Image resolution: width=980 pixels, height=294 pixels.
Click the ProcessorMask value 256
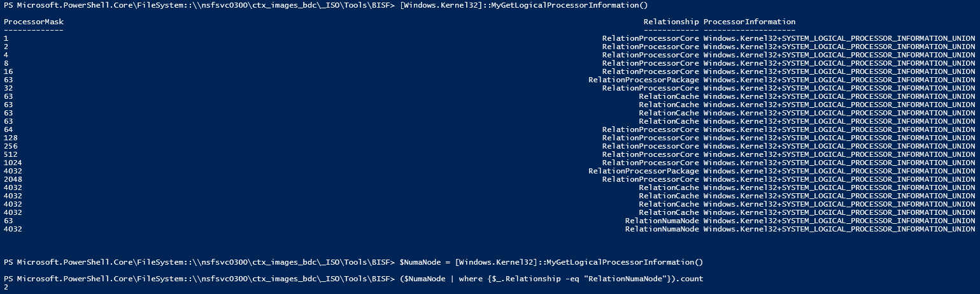point(10,146)
